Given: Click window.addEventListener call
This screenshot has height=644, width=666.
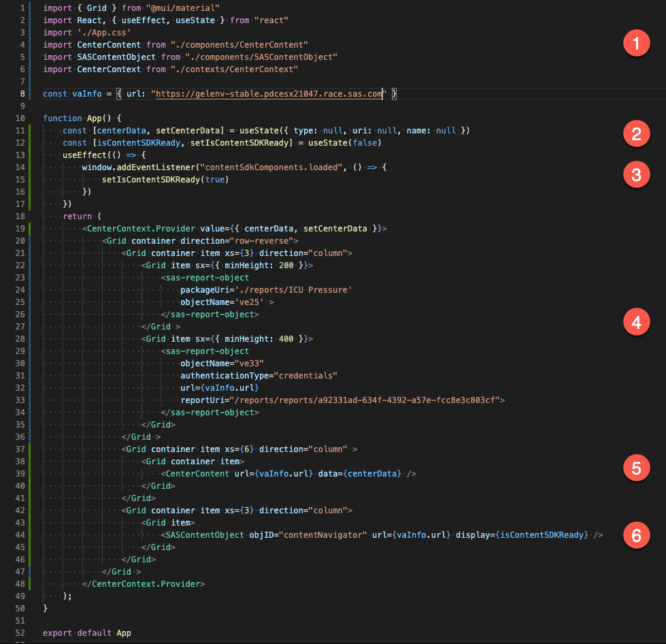Looking at the screenshot, I should 139,167.
